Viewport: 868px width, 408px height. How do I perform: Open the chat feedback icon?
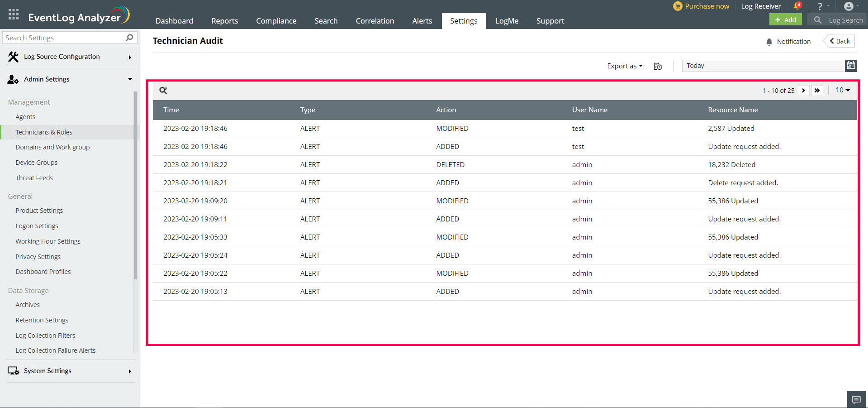[856, 399]
